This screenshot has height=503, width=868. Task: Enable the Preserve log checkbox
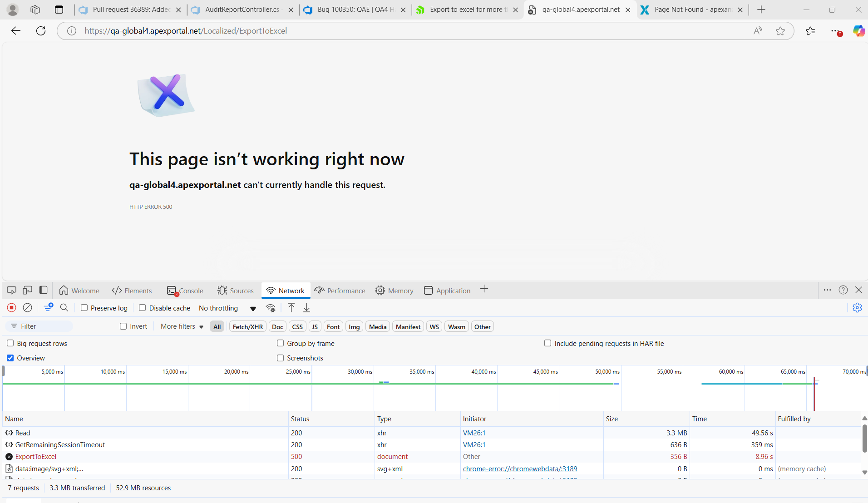click(84, 308)
